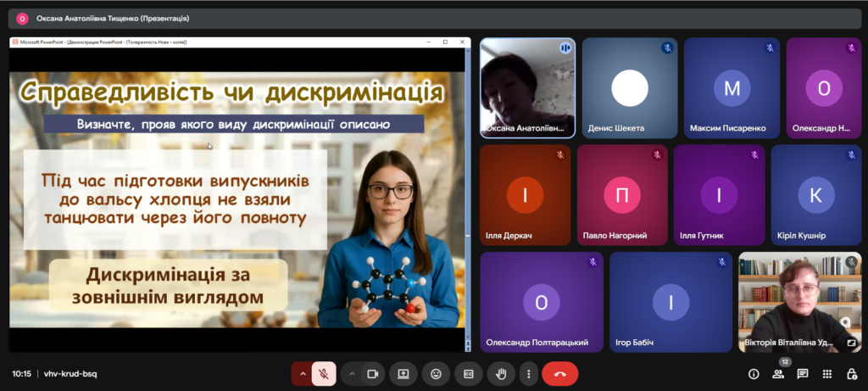The width and height of the screenshot is (868, 391).
Task: Toggle the camera on or off
Action: [x=372, y=373]
